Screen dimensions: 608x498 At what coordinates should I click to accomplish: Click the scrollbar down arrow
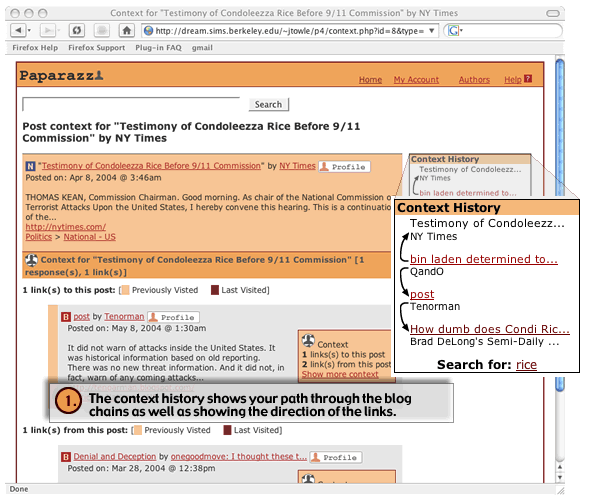[x=560, y=477]
